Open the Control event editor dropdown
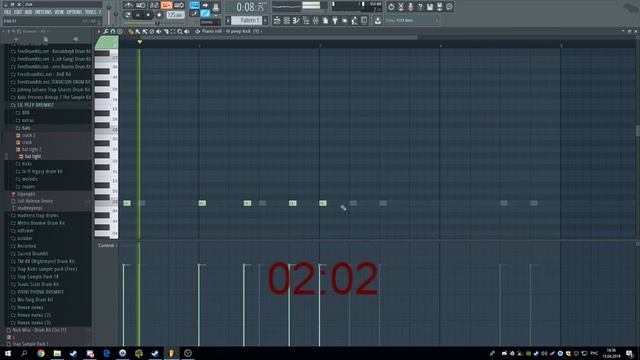The width and height of the screenshot is (640, 360). pos(107,245)
